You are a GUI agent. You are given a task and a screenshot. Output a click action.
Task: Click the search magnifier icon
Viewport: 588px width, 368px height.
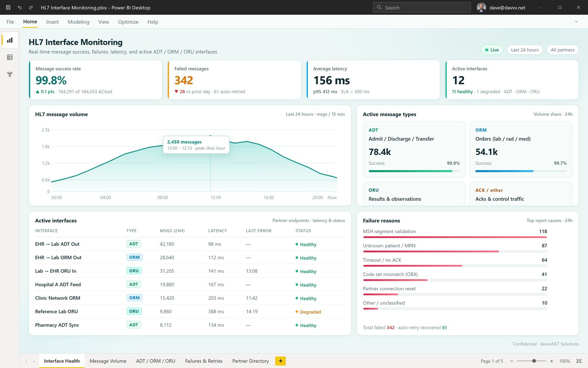tap(379, 7)
